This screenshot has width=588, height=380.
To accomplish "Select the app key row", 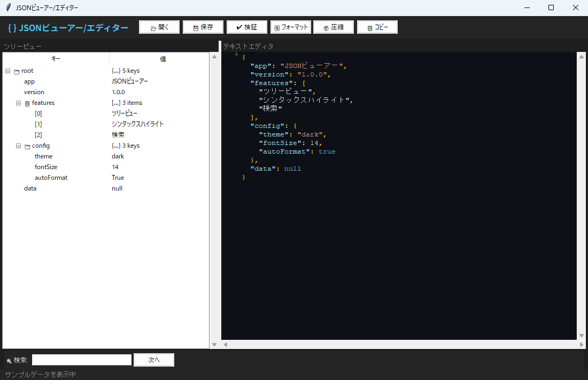I will 106,81.
